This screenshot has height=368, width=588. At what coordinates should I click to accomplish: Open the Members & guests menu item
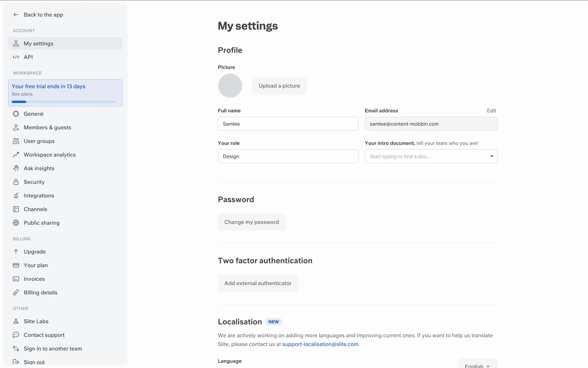click(x=47, y=128)
